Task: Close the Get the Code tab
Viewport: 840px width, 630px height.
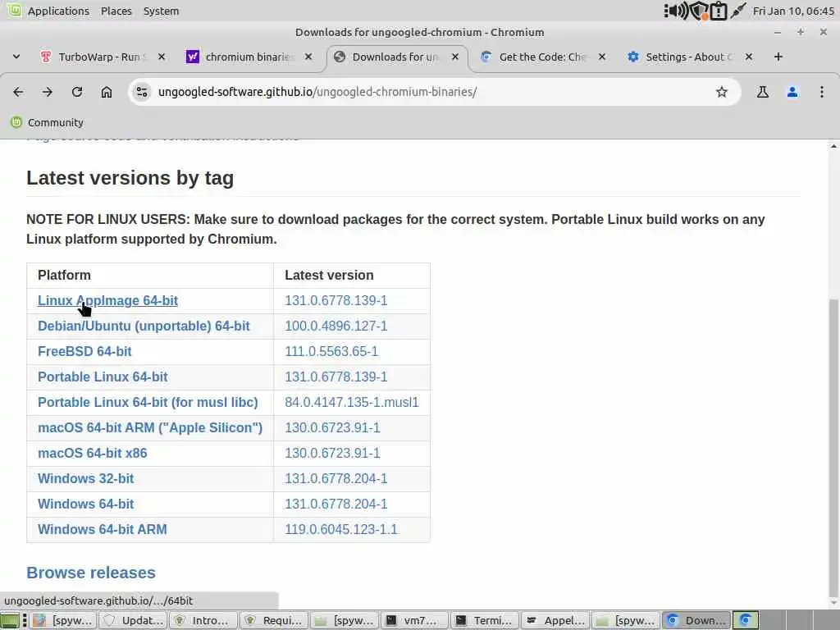Action: click(602, 57)
